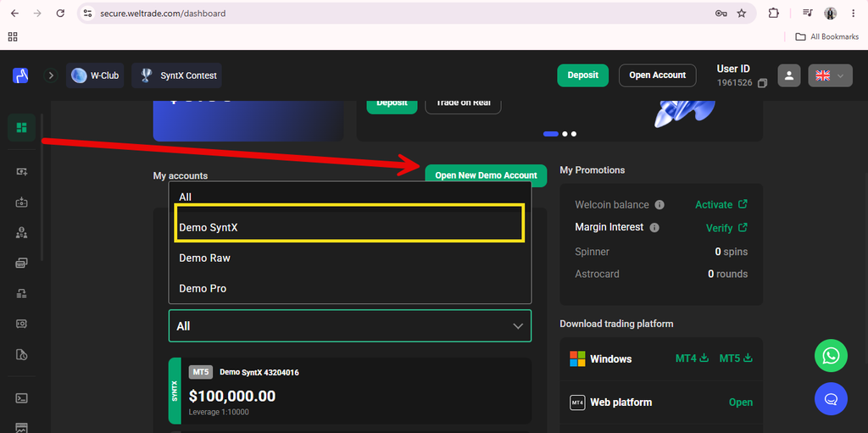Click the Chrome profile avatar
Viewport: 868px width, 433px height.
pyautogui.click(x=831, y=14)
